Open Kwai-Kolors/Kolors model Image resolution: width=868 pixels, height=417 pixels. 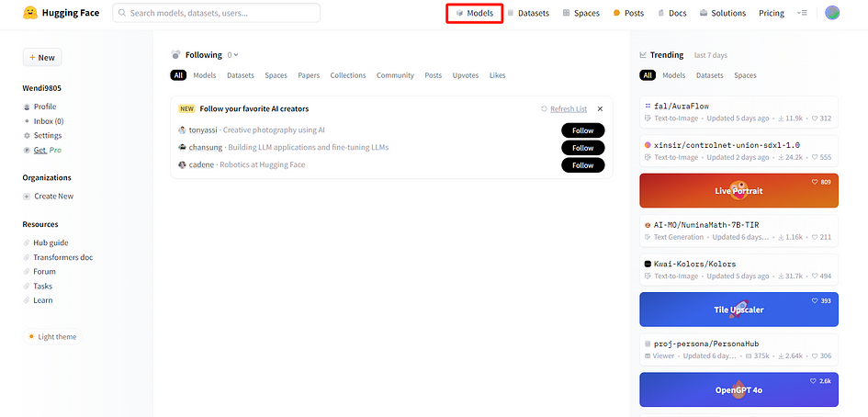739,270
